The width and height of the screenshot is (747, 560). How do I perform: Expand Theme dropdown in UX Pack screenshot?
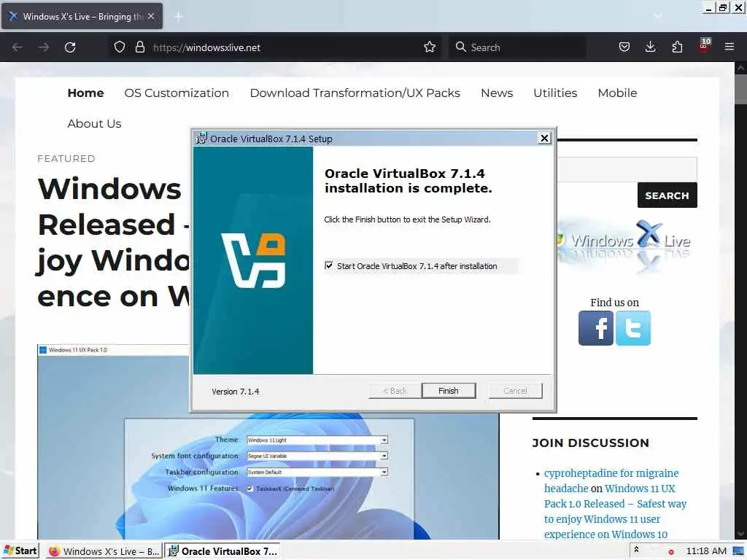[384, 440]
